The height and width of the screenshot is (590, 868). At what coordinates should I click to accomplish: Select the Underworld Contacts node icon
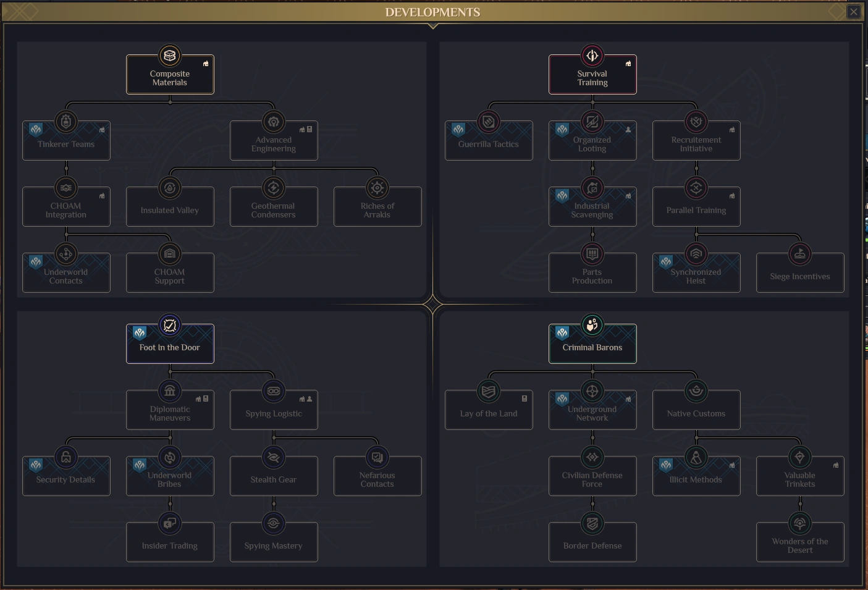(x=66, y=254)
